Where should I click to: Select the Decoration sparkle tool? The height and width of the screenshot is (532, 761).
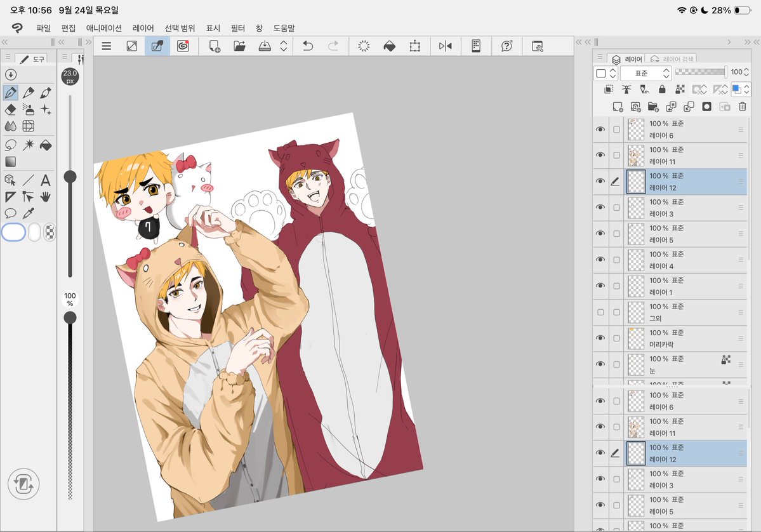pos(46,109)
